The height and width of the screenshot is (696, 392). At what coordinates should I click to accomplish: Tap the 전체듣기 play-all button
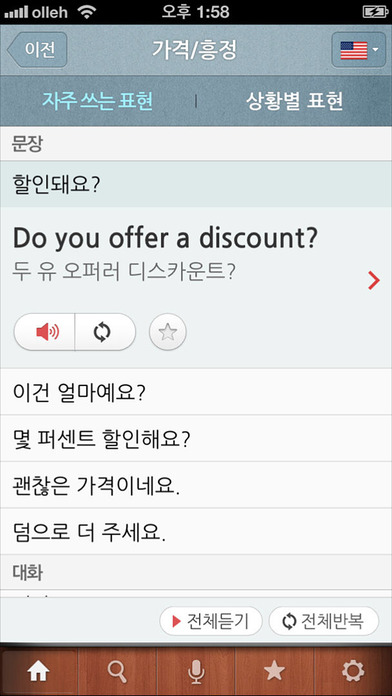pyautogui.click(x=211, y=621)
